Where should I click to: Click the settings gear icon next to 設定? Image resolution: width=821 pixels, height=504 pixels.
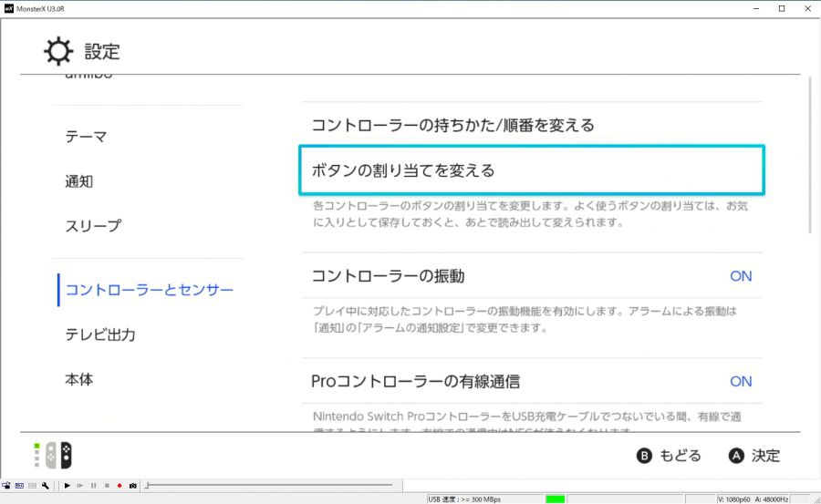[x=58, y=51]
